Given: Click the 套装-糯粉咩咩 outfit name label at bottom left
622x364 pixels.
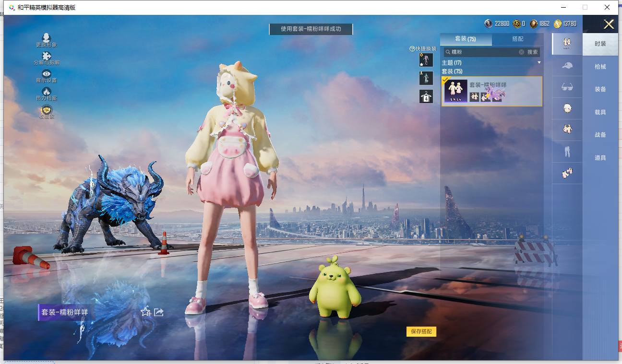Looking at the screenshot, I should tap(65, 312).
